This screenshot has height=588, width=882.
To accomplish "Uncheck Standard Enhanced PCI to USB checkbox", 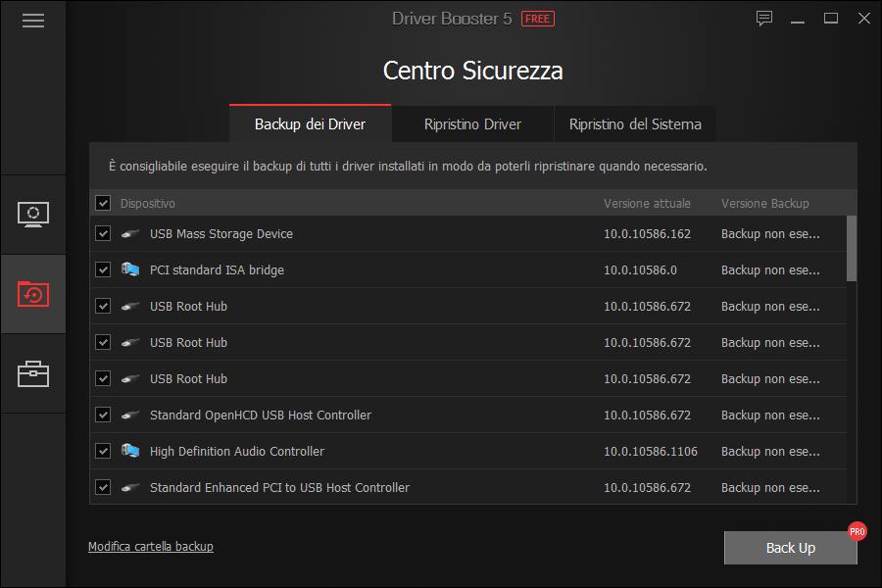I will (x=103, y=487).
